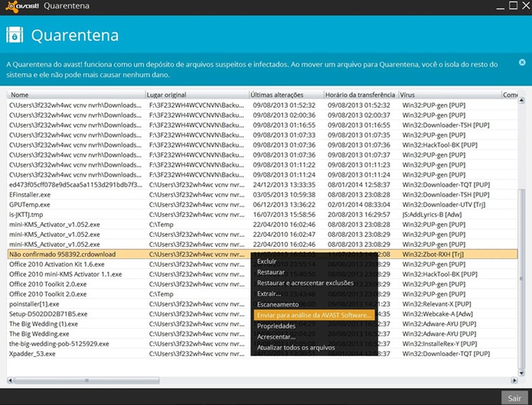Viewport: 532px width, 405px height.
Task: Click JS:AddLyrics-B [Adw] virus cell
Action: 432,214
